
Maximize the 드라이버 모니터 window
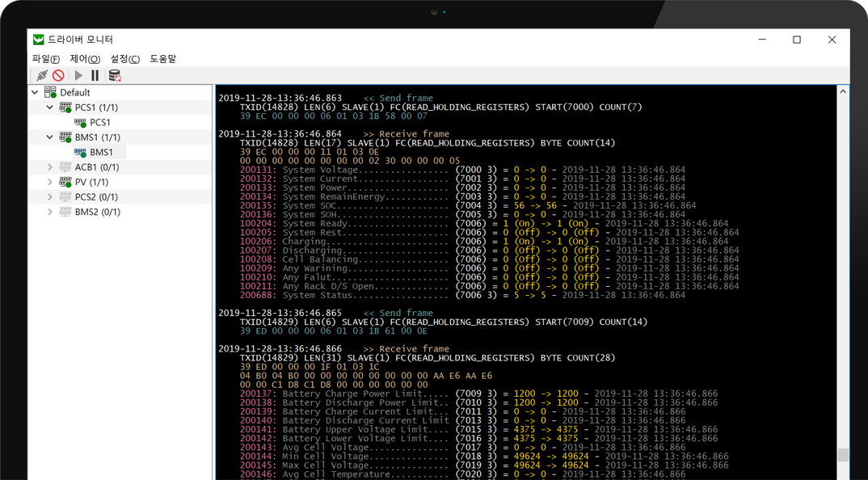pos(797,40)
